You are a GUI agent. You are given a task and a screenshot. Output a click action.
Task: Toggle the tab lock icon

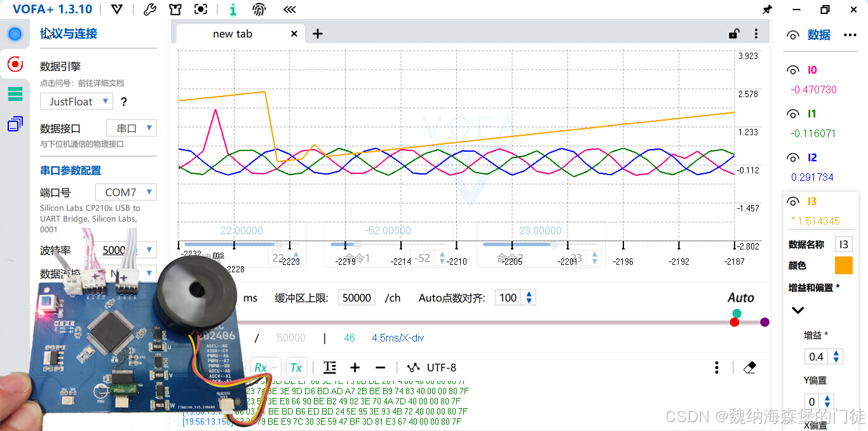[734, 34]
